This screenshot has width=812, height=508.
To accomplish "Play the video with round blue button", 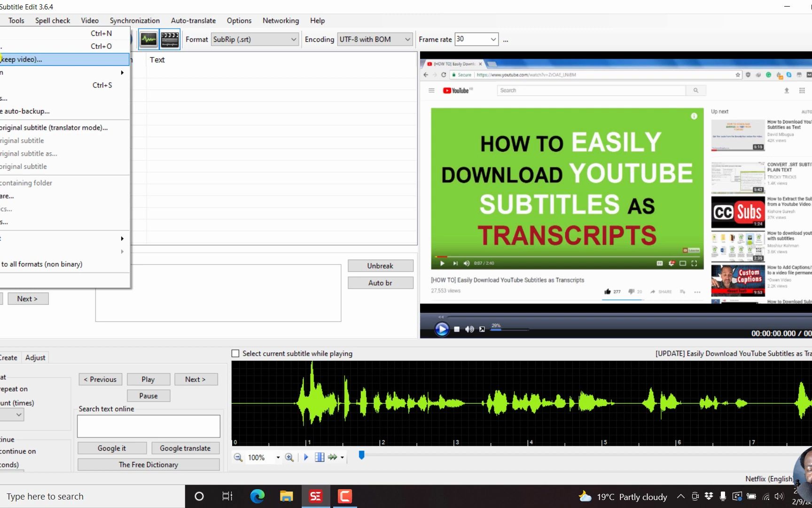I will click(442, 329).
